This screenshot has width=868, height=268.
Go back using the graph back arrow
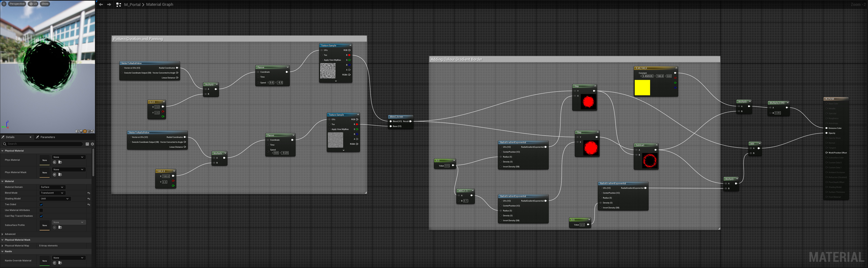[101, 4]
